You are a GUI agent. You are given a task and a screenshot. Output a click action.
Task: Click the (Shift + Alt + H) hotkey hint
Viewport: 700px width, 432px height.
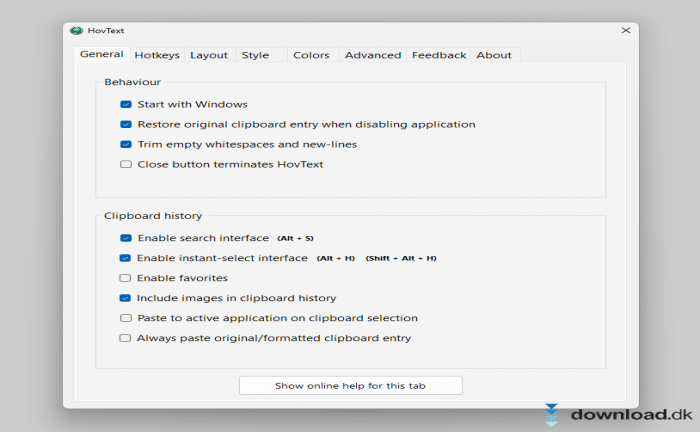coord(401,258)
